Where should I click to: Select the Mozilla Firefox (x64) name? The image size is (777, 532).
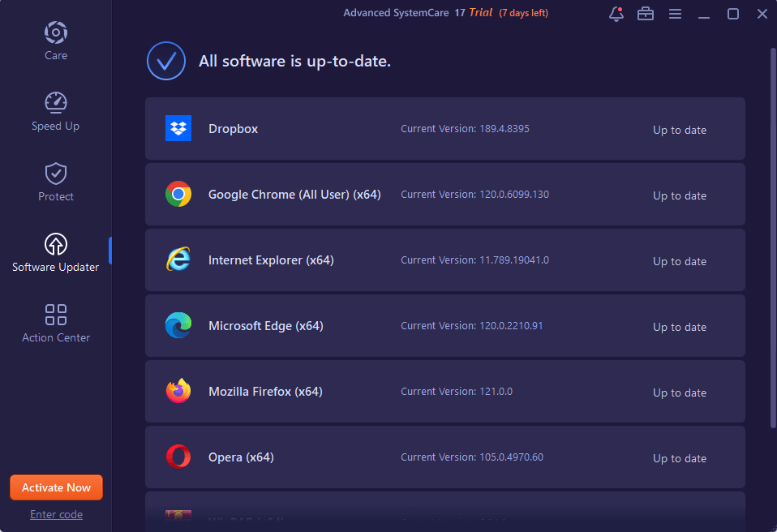(x=265, y=392)
